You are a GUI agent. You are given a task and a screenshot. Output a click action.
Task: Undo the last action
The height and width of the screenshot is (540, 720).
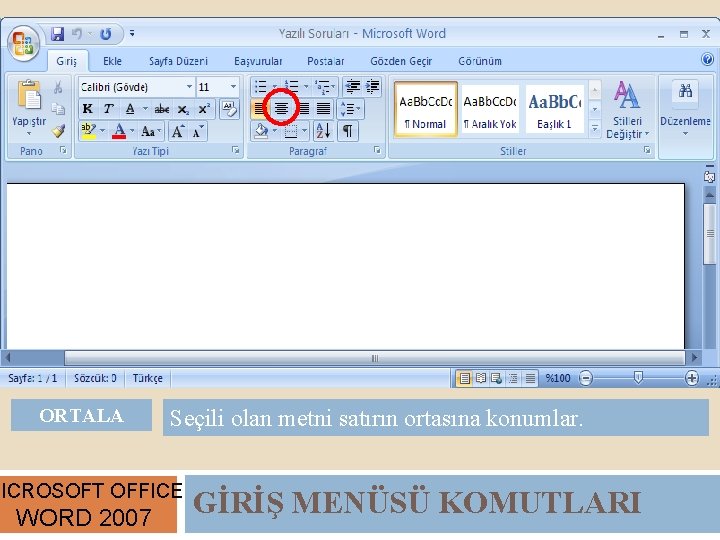point(77,34)
